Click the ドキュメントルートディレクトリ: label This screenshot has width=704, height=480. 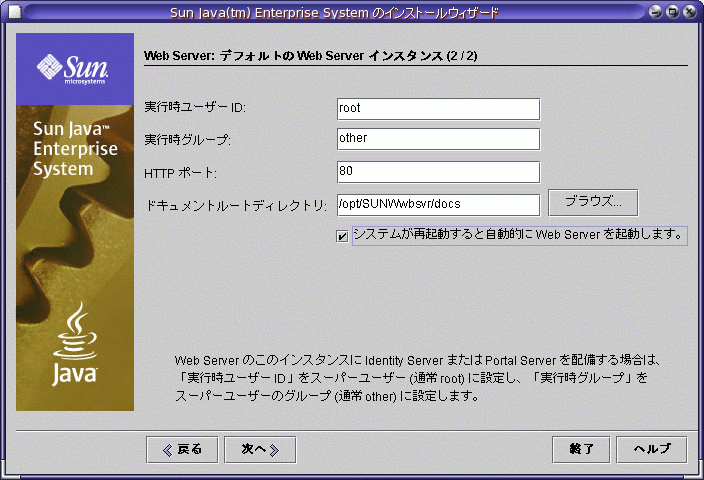(x=237, y=206)
